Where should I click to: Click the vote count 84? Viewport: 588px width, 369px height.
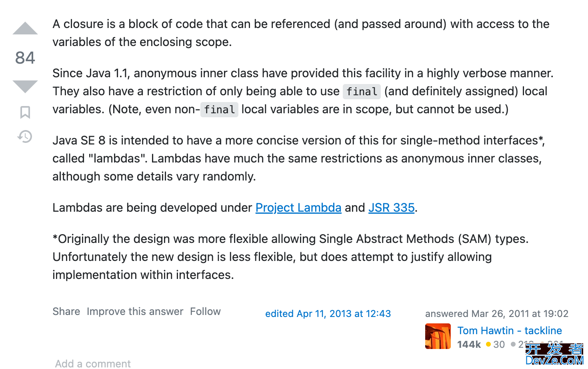coord(25,58)
